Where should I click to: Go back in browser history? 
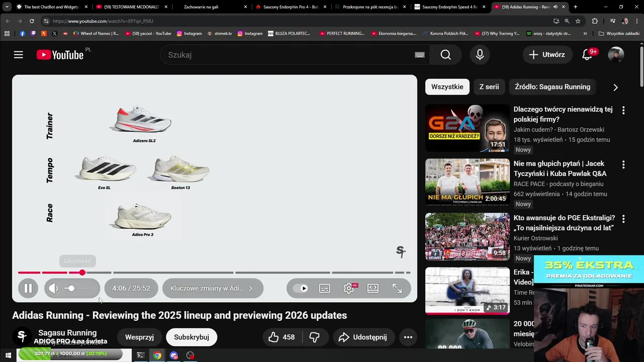[8, 21]
